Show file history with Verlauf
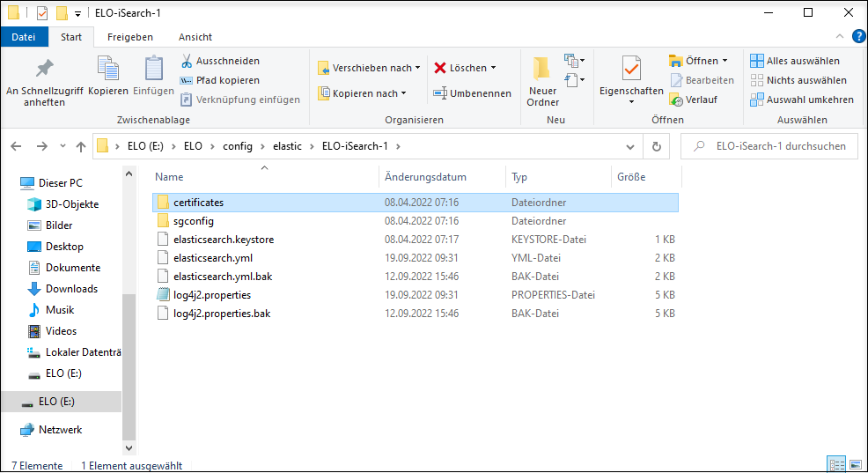 (x=694, y=100)
